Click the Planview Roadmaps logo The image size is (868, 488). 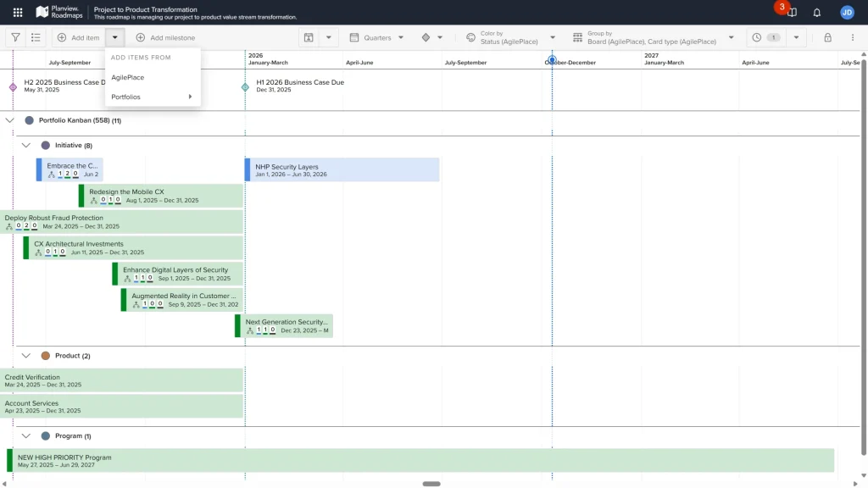click(x=59, y=12)
